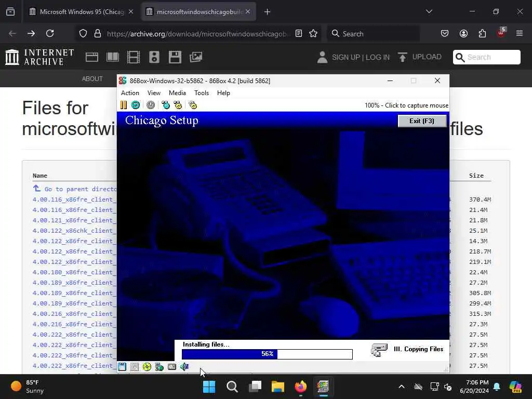Click the CD-ROM status bar icon
The height and width of the screenshot is (399, 532).
click(147, 366)
